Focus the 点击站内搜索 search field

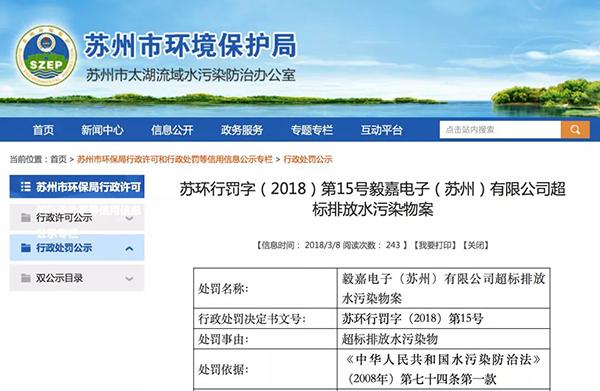(501, 130)
